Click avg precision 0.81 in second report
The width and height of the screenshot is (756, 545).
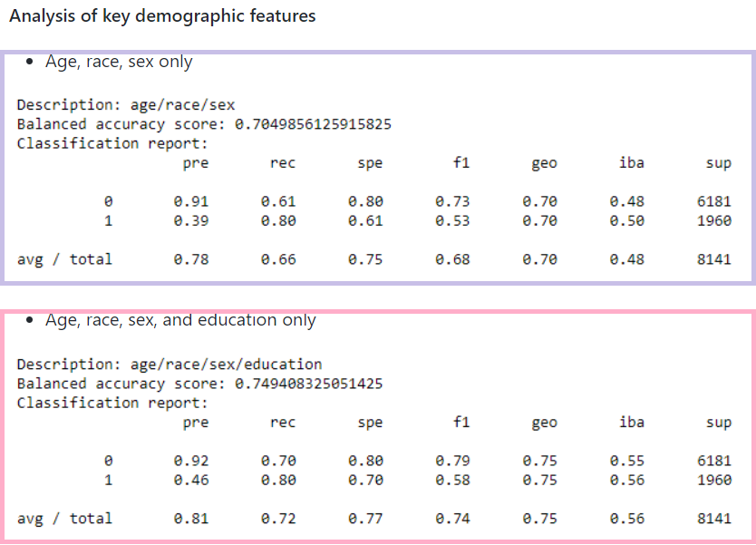(191, 519)
